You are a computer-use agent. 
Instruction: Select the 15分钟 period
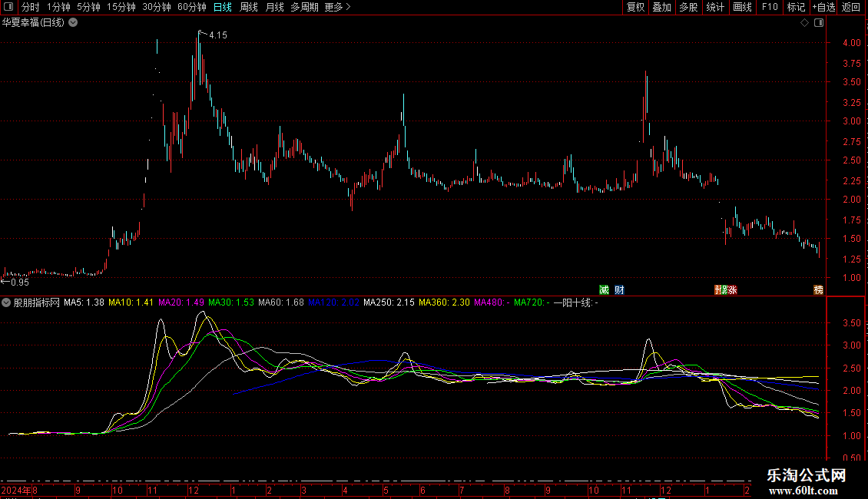coord(121,7)
